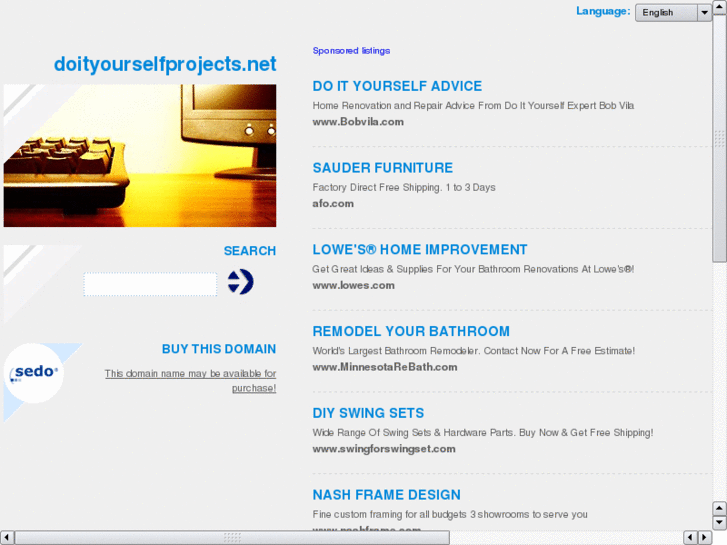Click 'Factory Direct Free Shipping' description
Screen dimensions: 727x545
(404, 187)
